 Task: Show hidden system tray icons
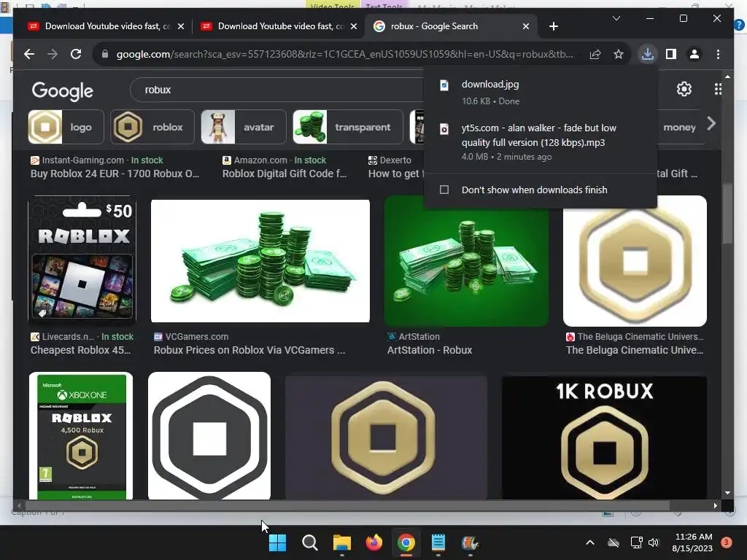pyautogui.click(x=589, y=542)
